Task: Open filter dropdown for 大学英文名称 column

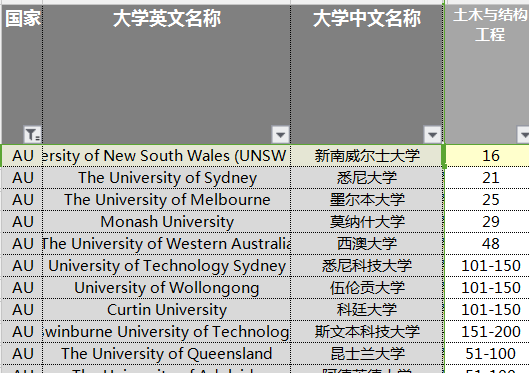Action: (x=280, y=135)
